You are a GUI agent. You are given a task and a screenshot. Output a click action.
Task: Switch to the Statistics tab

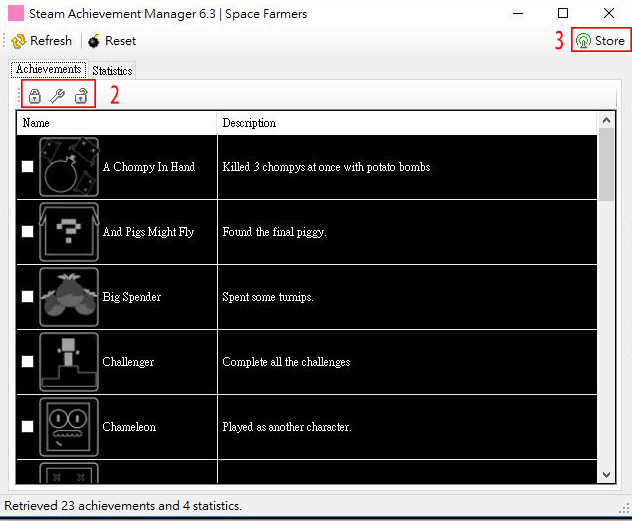pyautogui.click(x=112, y=71)
